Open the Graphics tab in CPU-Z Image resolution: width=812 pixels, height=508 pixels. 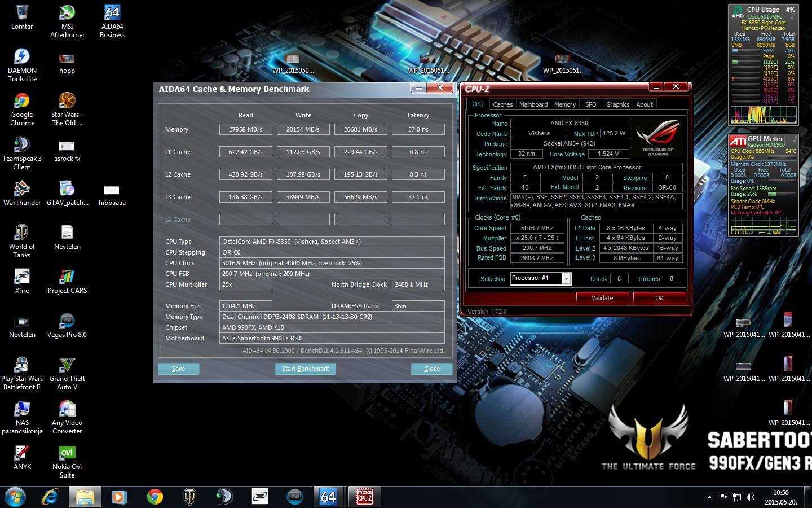point(617,104)
